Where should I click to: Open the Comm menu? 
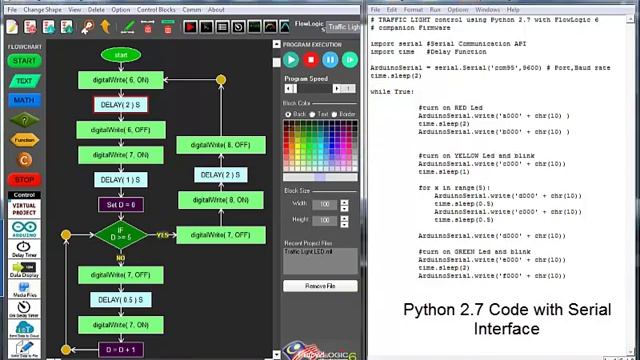pos(191,9)
